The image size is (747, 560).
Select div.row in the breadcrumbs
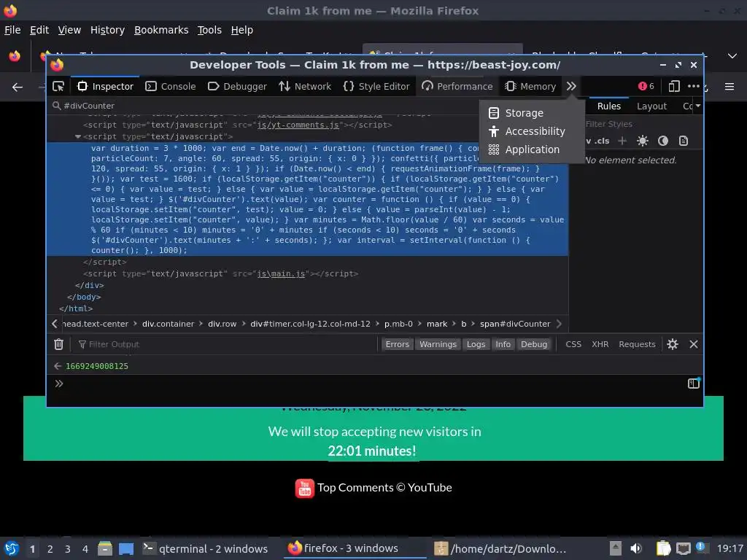[x=222, y=324]
